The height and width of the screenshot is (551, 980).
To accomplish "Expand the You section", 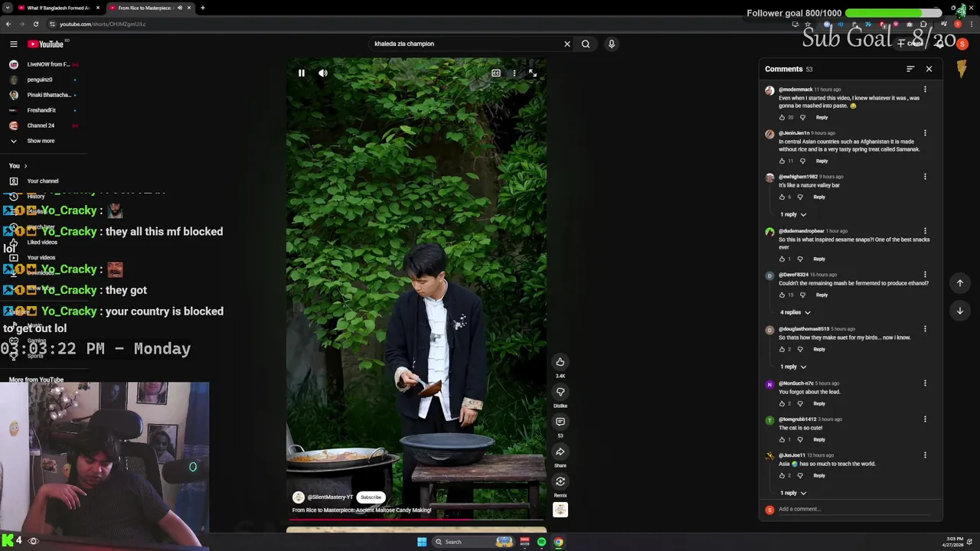I will coord(18,166).
